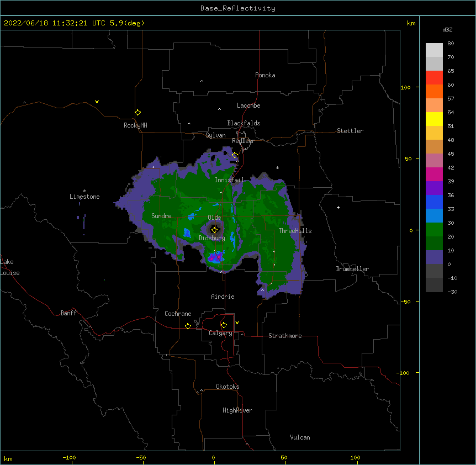Click the Blackfalds city label
This screenshot has height=465, width=476.
pyautogui.click(x=244, y=123)
